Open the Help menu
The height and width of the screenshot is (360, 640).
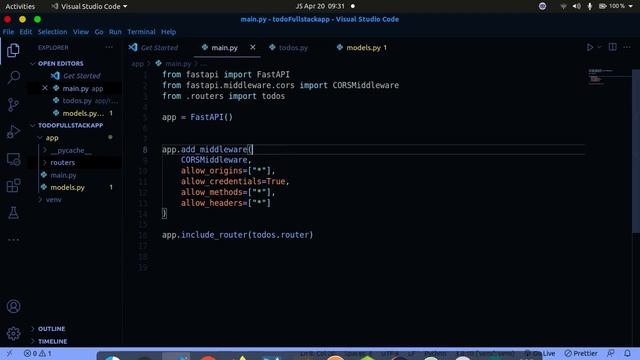pyautogui.click(x=168, y=32)
